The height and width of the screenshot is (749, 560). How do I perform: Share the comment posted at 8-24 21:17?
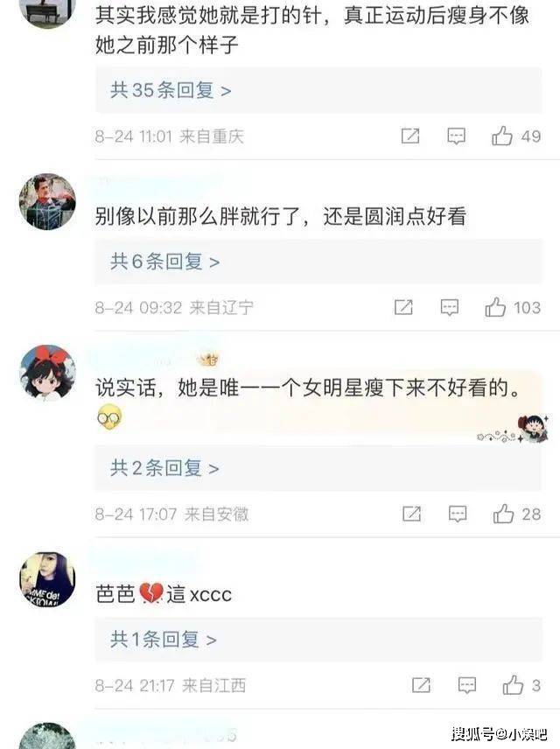pos(421,685)
